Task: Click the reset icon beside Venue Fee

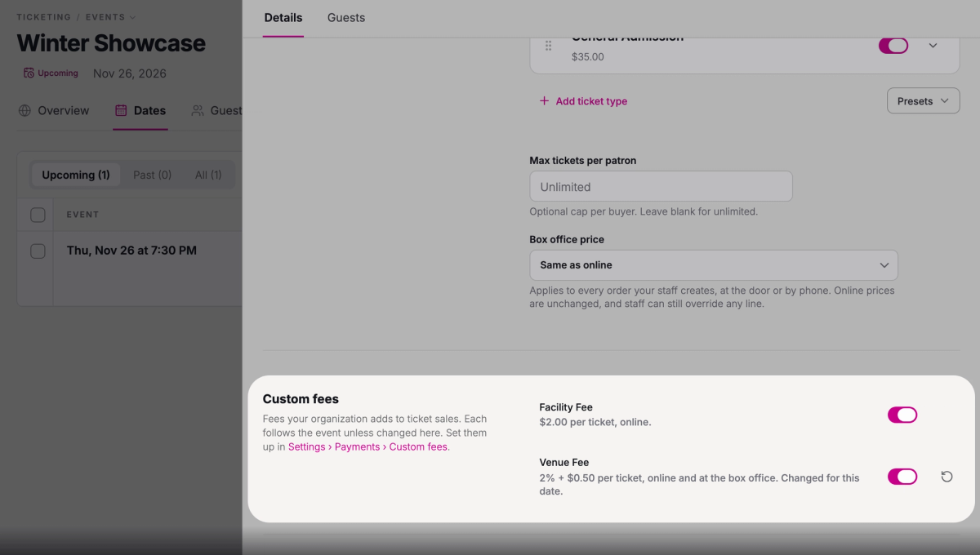Action: 947,477
